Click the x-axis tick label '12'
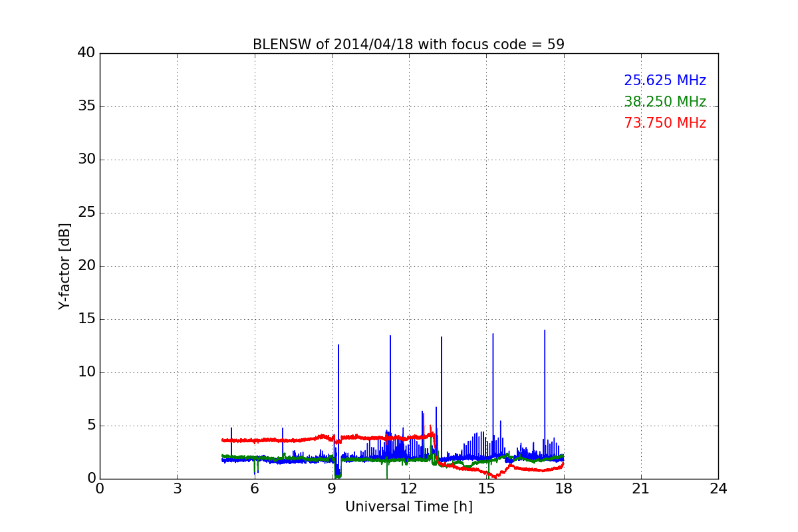Image resolution: width=798 pixels, height=532 pixels. 409,489
